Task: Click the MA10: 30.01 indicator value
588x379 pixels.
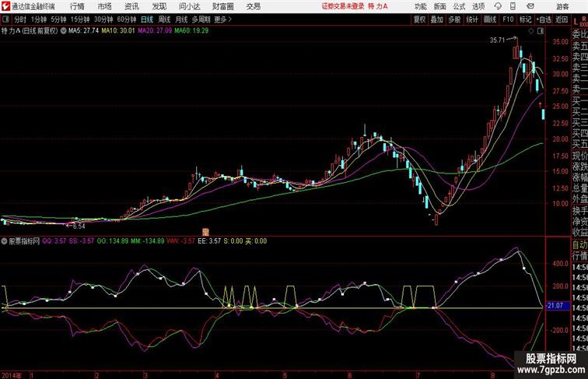Action: 117,31
